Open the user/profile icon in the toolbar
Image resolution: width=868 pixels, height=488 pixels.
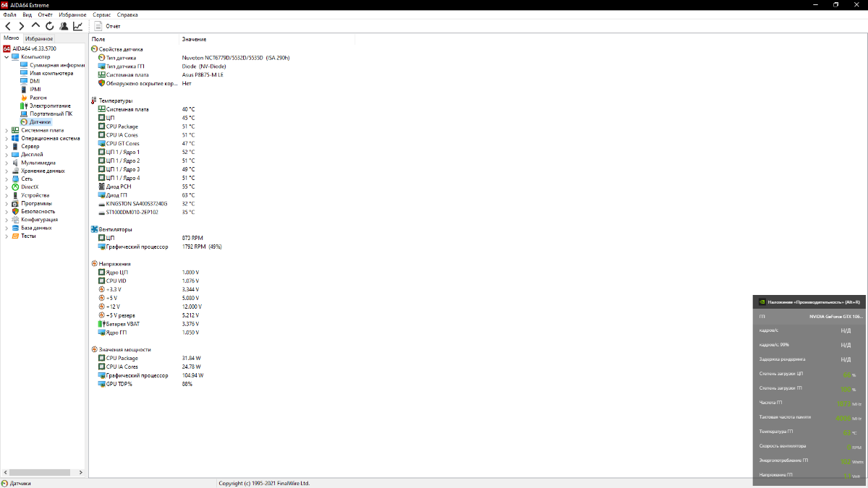click(x=64, y=26)
